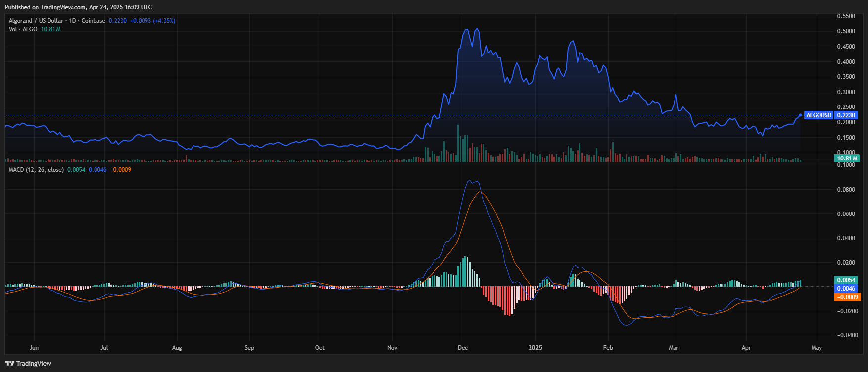The height and width of the screenshot is (372, 868).
Task: Click the MACD (12, 26, close) indicator label
Action: tap(36, 170)
